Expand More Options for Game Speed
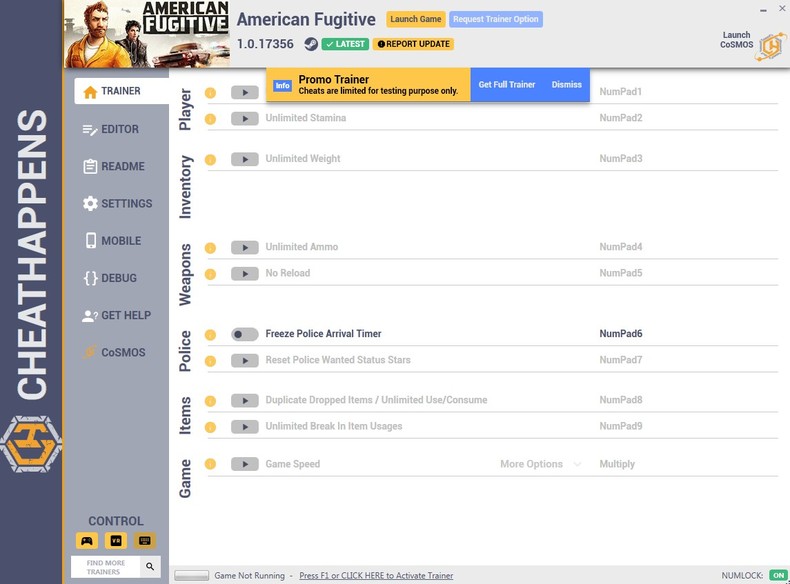Screen dimensions: 790x584 click(x=541, y=464)
